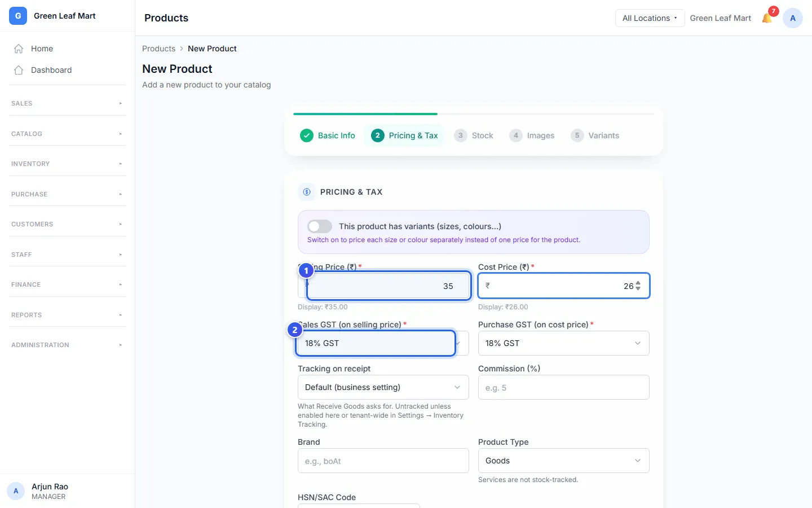
Task: Toggle the product has variants switch
Action: (x=320, y=226)
